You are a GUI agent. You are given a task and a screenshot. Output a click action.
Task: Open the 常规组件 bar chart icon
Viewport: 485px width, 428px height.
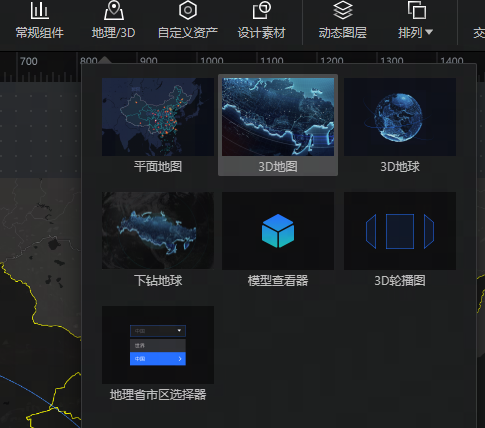tap(40, 11)
